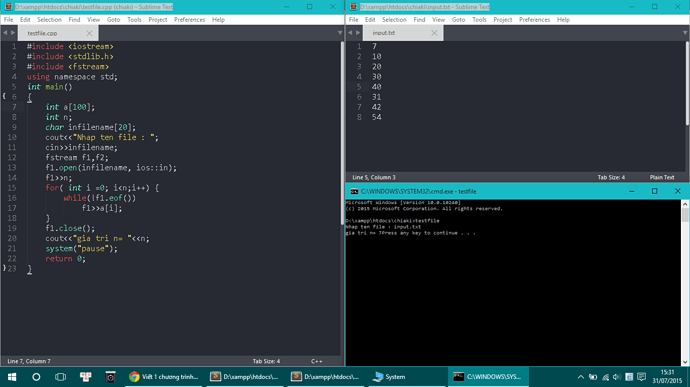Click Sublime Text icon in testfile.cpp title bar
This screenshot has height=387, width=690.
click(8, 7)
